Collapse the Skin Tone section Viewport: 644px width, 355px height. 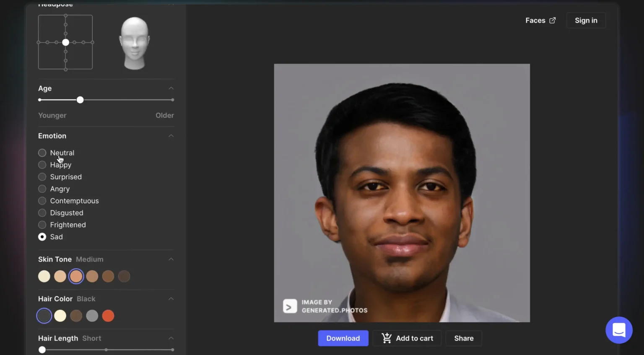click(171, 259)
